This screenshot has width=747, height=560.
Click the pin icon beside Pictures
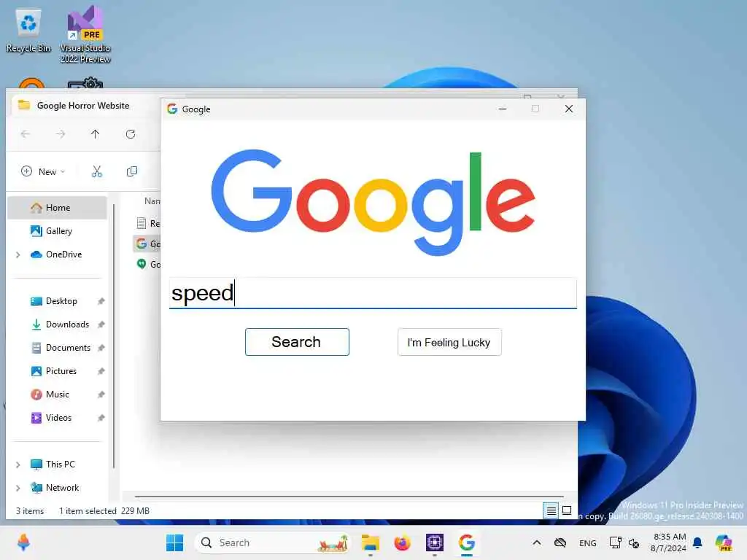click(101, 371)
